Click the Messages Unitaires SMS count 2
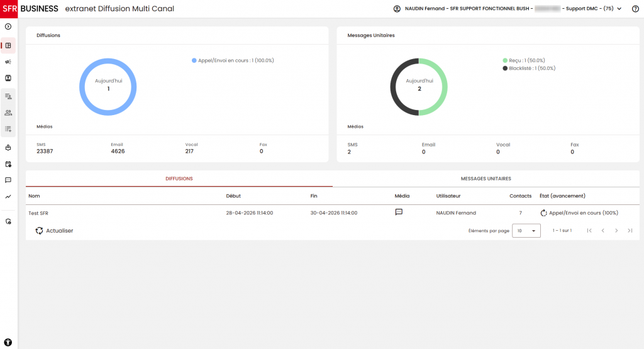 [x=349, y=152]
